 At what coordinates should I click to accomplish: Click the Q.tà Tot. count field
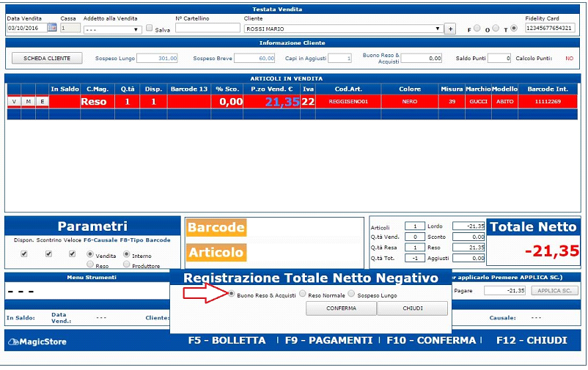pos(415,258)
